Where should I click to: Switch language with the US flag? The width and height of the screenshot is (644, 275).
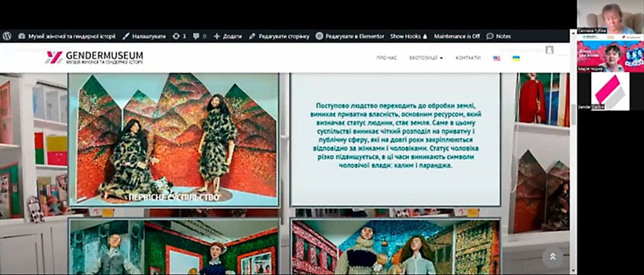(497, 58)
